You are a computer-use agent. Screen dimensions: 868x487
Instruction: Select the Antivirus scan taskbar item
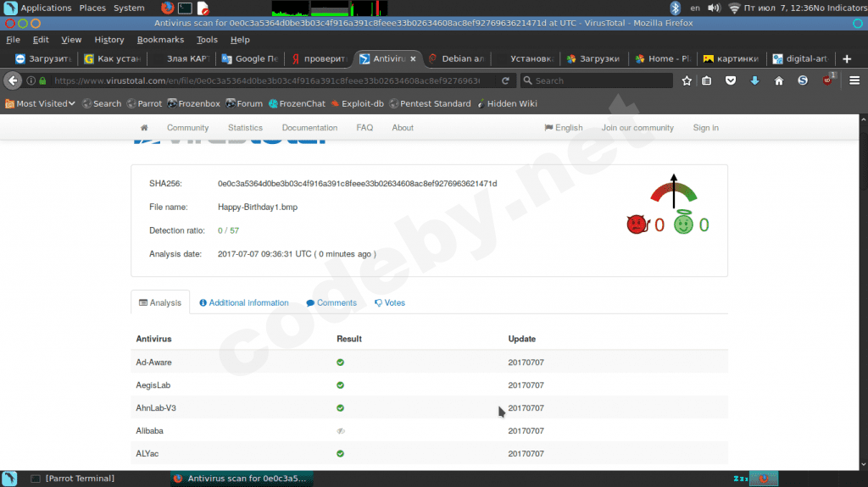point(242,479)
